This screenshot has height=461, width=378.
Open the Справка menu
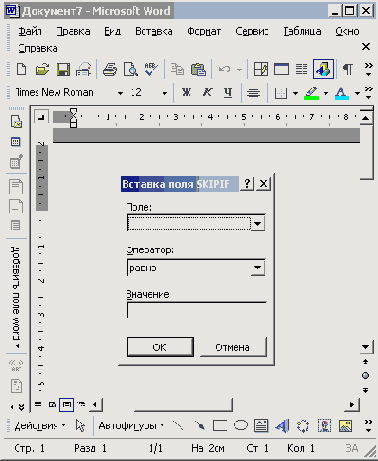(x=38, y=49)
